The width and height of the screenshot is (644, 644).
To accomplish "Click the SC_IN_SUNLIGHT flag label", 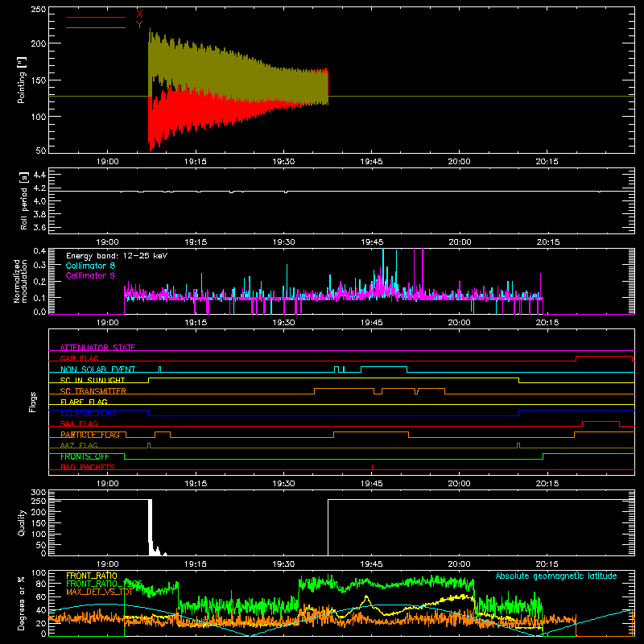I will point(93,380).
